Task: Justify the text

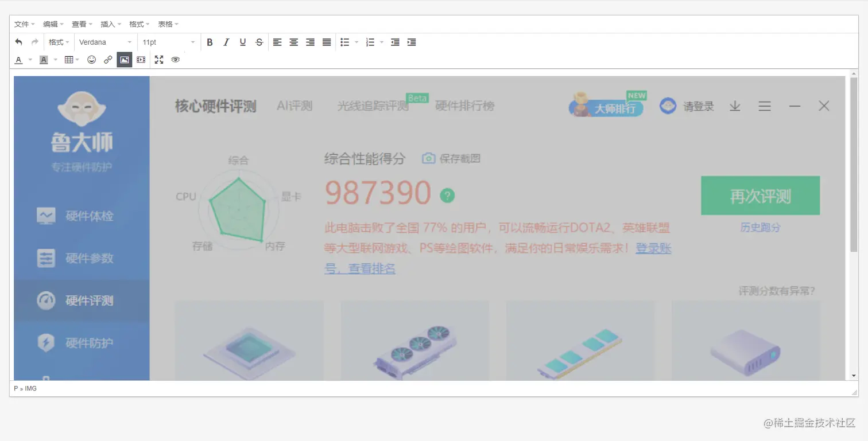Action: pos(327,42)
